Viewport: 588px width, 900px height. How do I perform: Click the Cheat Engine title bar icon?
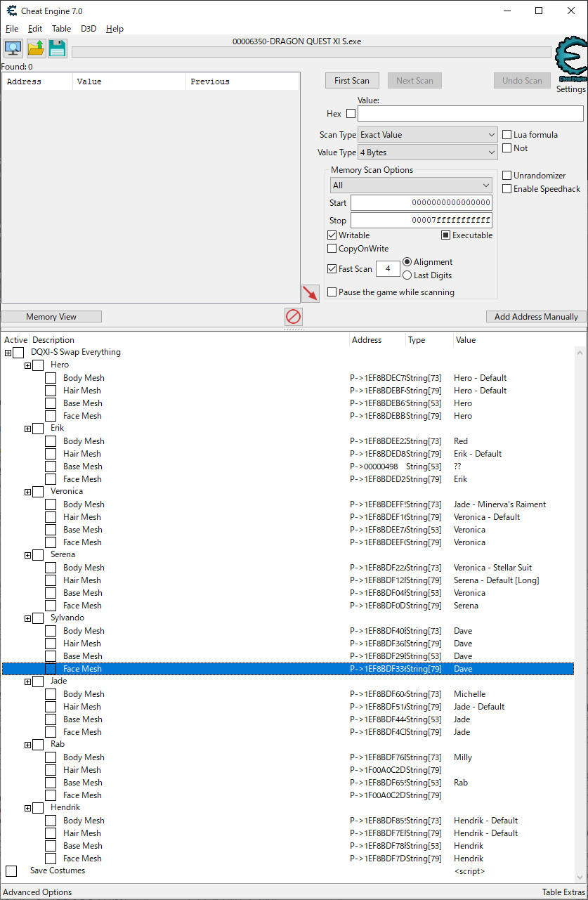pos(12,11)
